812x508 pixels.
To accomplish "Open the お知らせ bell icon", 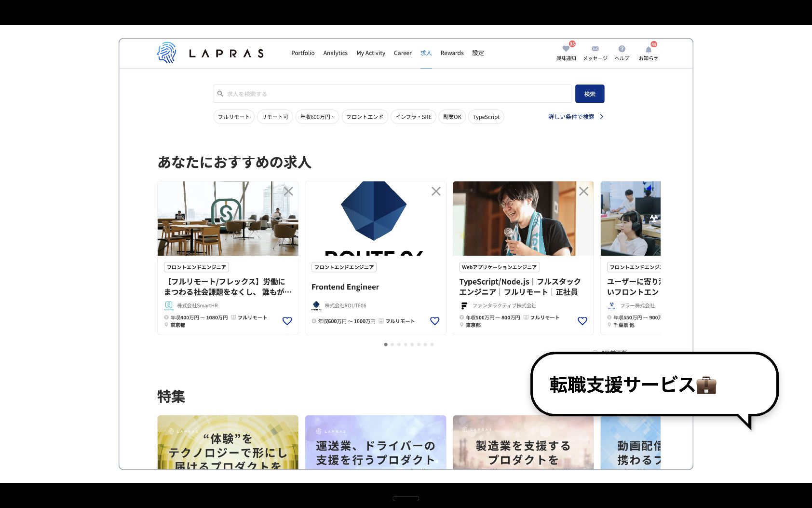I will click(648, 50).
